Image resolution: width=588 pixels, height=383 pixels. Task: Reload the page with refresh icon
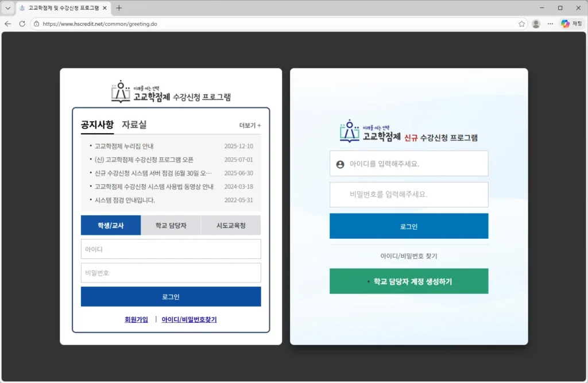[22, 24]
